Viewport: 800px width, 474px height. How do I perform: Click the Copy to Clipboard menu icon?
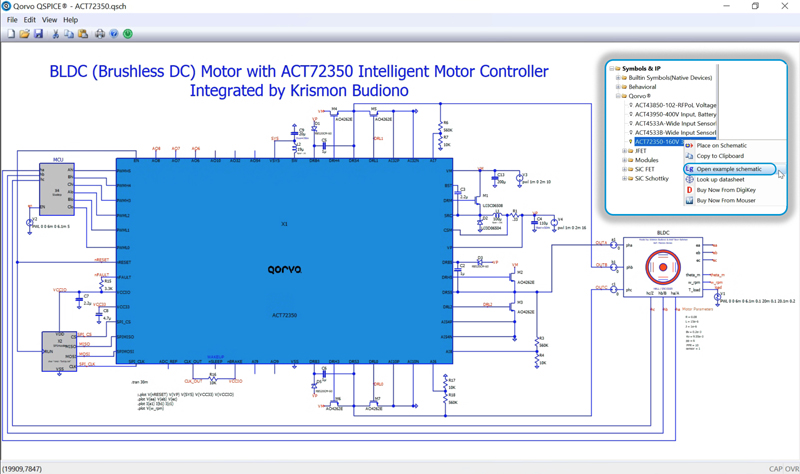689,156
